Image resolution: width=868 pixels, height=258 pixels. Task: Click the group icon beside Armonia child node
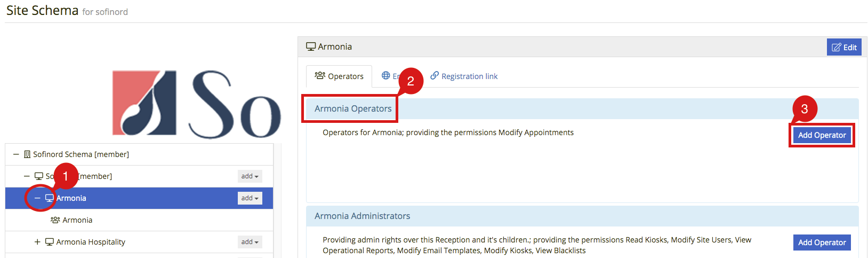(x=55, y=220)
